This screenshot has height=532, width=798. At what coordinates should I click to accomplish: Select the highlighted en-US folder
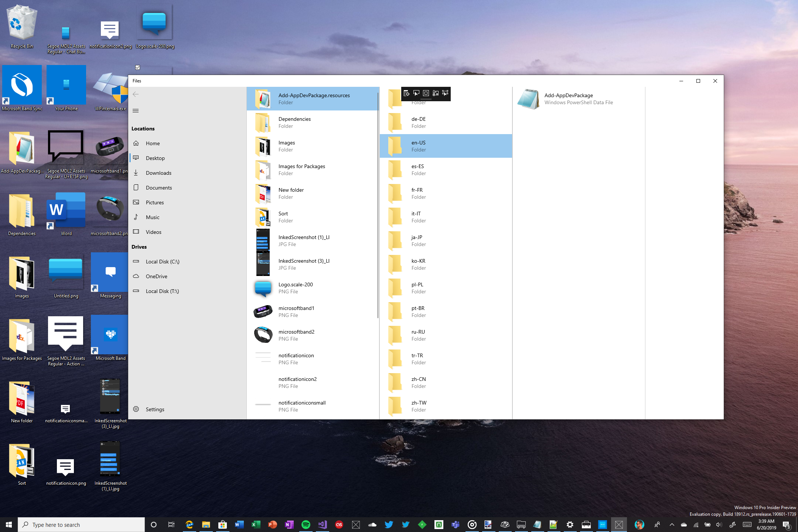pos(446,146)
